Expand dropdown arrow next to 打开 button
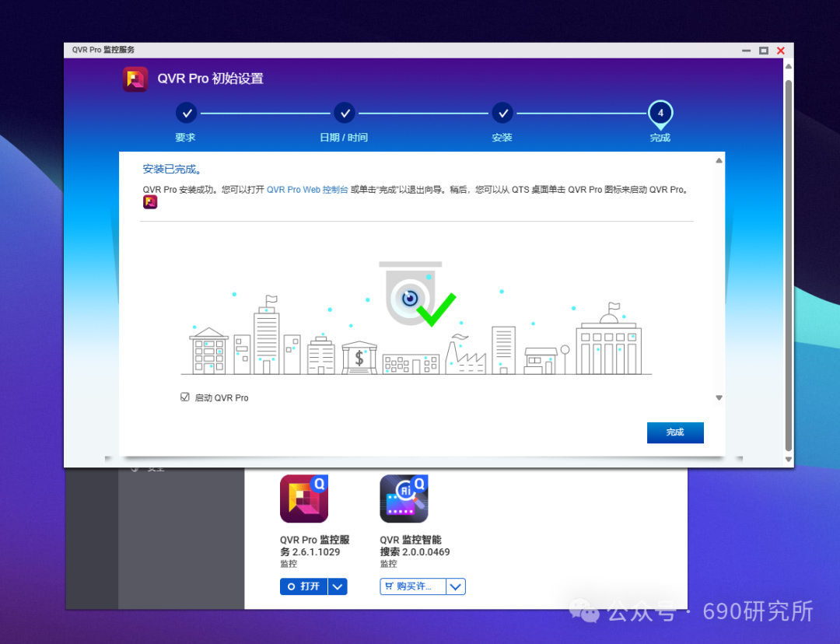 coord(338,586)
